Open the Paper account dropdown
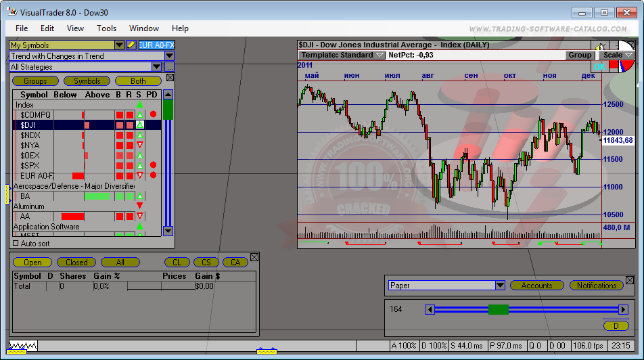Screen dimensions: 644x360 [501, 286]
